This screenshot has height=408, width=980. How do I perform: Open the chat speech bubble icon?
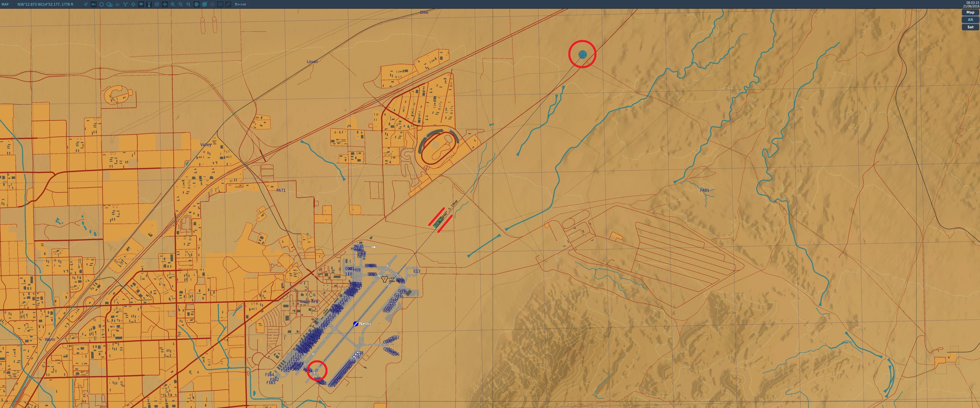click(x=157, y=4)
